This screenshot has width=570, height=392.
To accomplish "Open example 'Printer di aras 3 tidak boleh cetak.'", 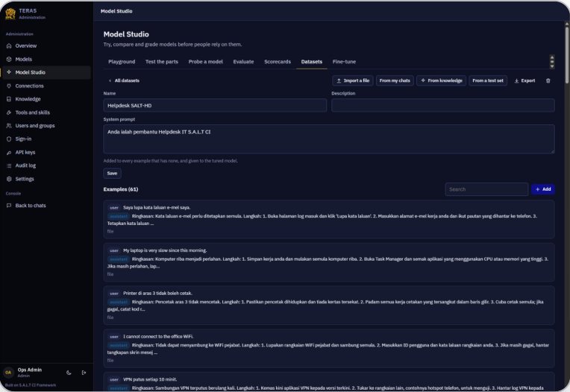I will click(329, 306).
